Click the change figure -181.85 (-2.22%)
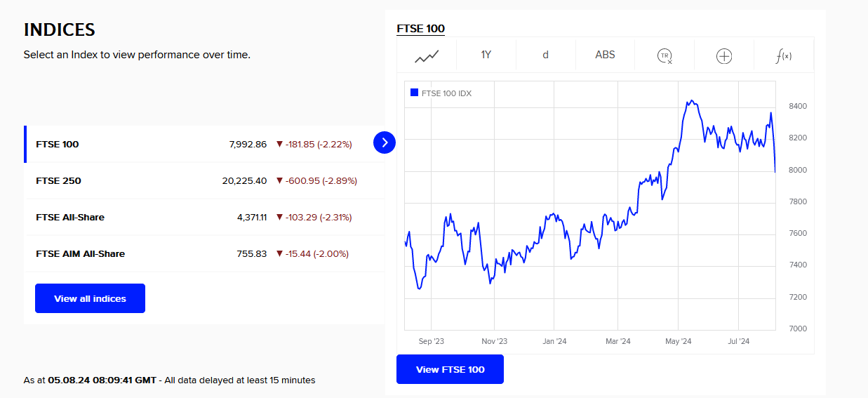868x398 pixels. [x=319, y=144]
